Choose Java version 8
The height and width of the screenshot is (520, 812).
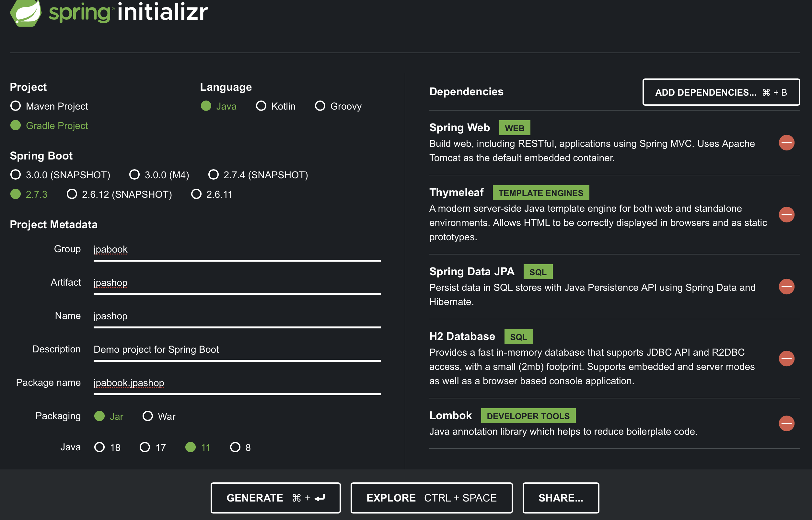tap(235, 447)
